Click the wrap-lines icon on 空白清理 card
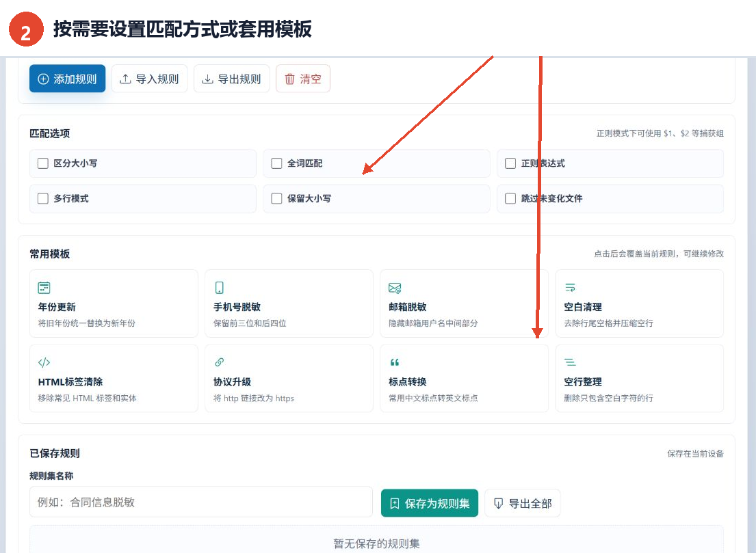The image size is (756, 553). [x=570, y=288]
